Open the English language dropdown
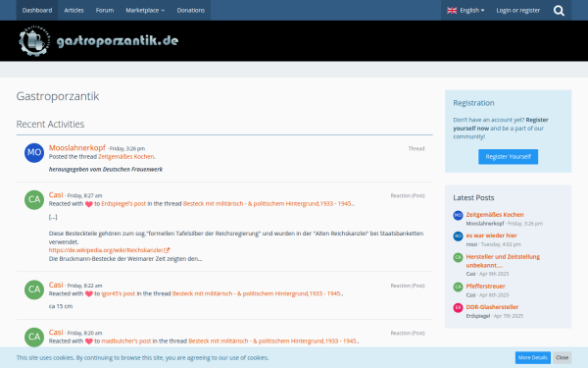Viewport: 588px width, 368px height. coord(465,11)
